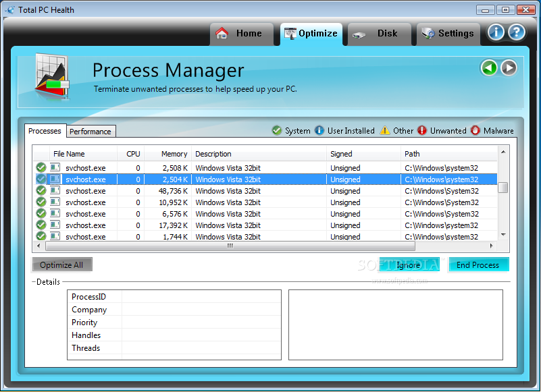The height and width of the screenshot is (392, 541).
Task: Switch to the Performance tab
Action: tap(91, 132)
